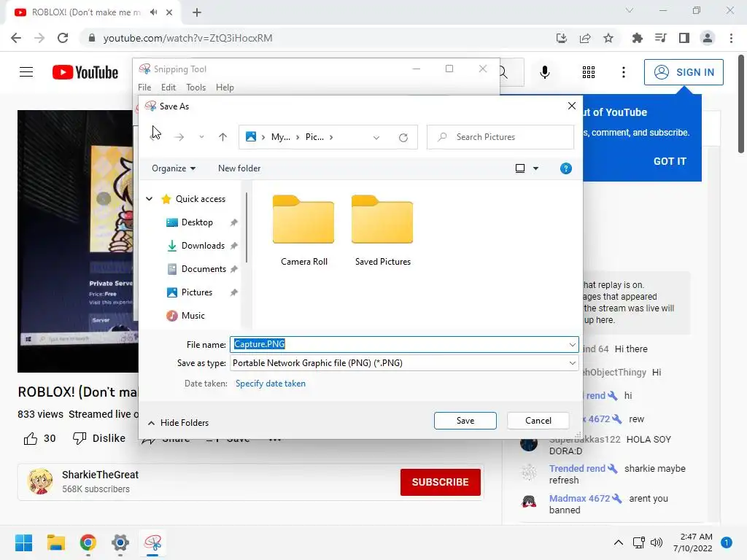
Task: Click Specify date taken link
Action: tap(271, 384)
